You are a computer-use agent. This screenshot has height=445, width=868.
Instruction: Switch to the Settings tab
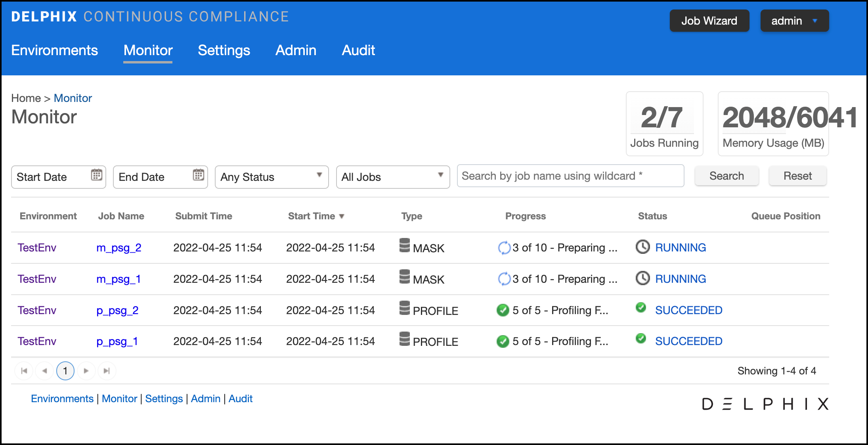click(x=224, y=50)
